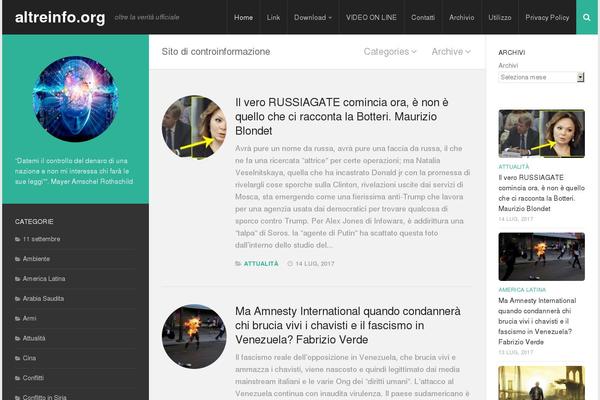Select the Ambiente category

pyautogui.click(x=36, y=259)
